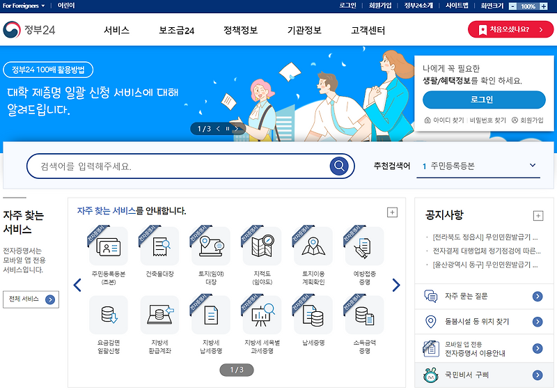The width and height of the screenshot is (557, 392).
Task: Open the 기관정보 menu
Action: click(304, 30)
